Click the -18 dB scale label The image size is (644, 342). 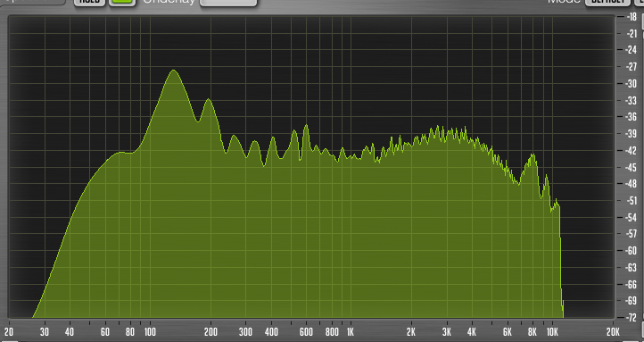pyautogui.click(x=632, y=17)
